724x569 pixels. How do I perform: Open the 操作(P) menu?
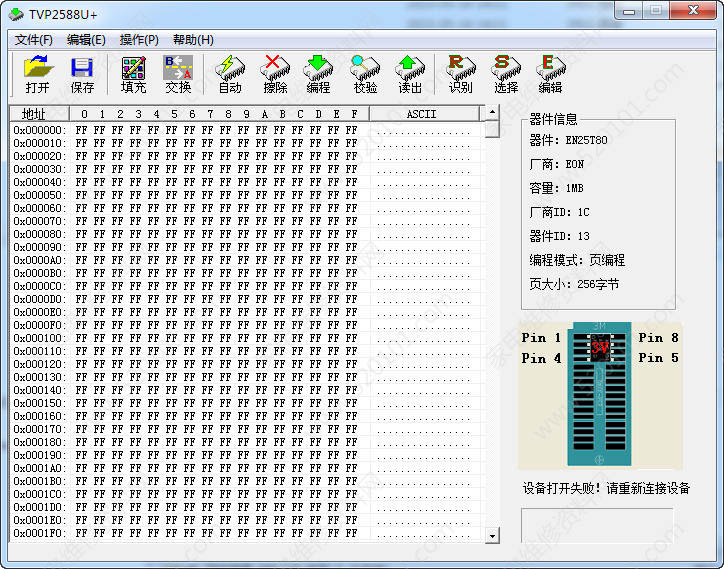(139, 40)
